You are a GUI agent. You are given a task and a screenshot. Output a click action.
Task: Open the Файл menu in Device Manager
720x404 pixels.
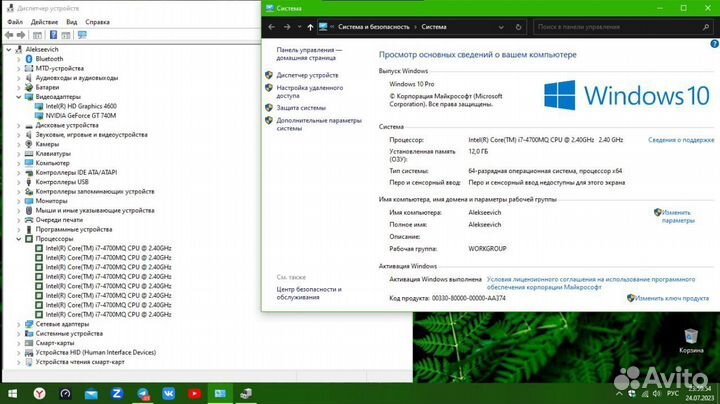[x=15, y=22]
